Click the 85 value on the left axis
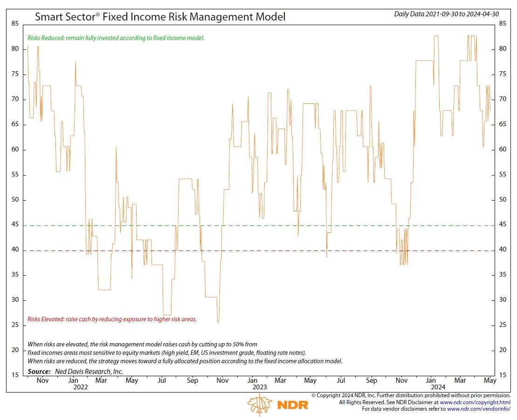The width and height of the screenshot is (517, 420). pyautogui.click(x=15, y=22)
